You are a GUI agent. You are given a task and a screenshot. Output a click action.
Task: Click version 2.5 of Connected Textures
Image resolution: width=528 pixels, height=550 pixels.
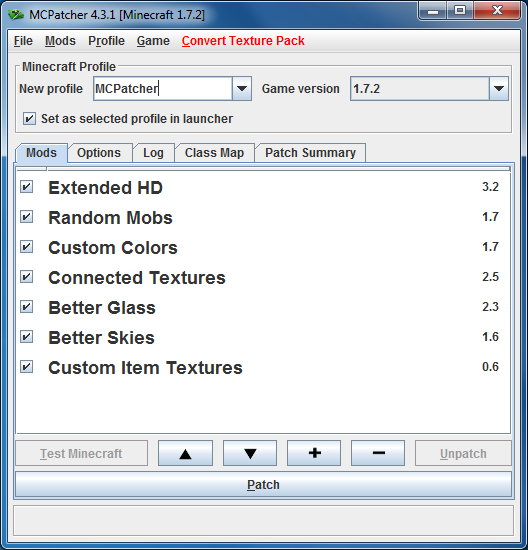[x=490, y=277]
